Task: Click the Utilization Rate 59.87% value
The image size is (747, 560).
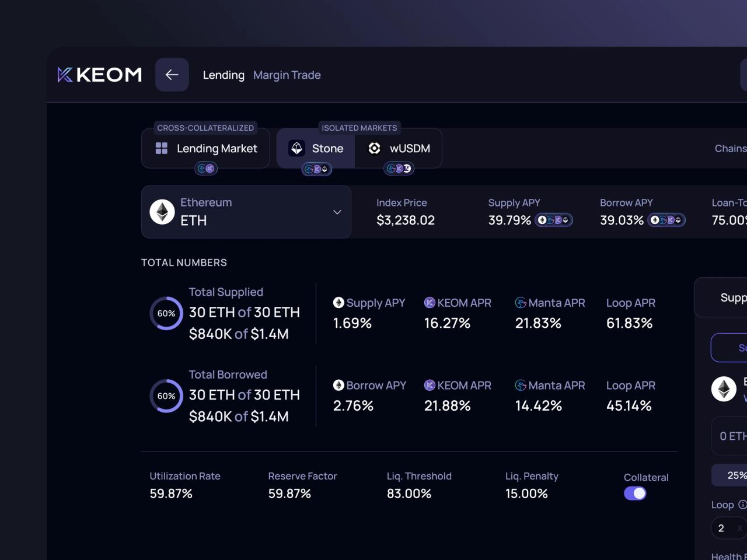Action: (x=171, y=494)
